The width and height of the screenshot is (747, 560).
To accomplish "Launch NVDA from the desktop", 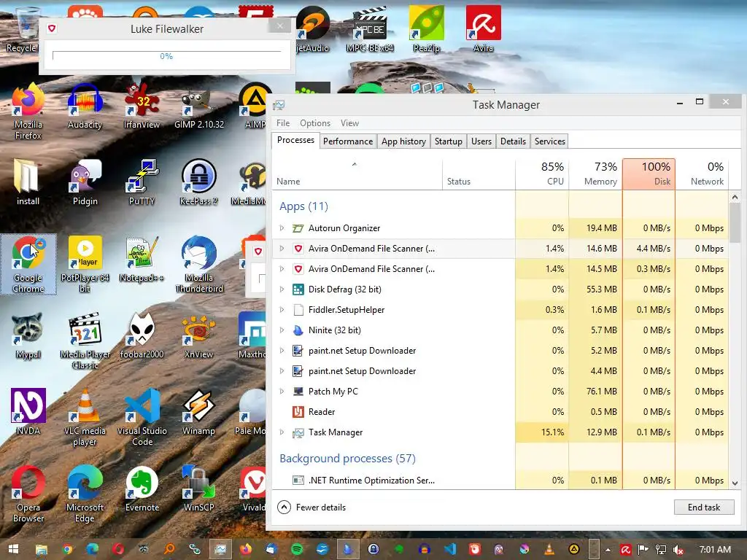I will (x=28, y=413).
